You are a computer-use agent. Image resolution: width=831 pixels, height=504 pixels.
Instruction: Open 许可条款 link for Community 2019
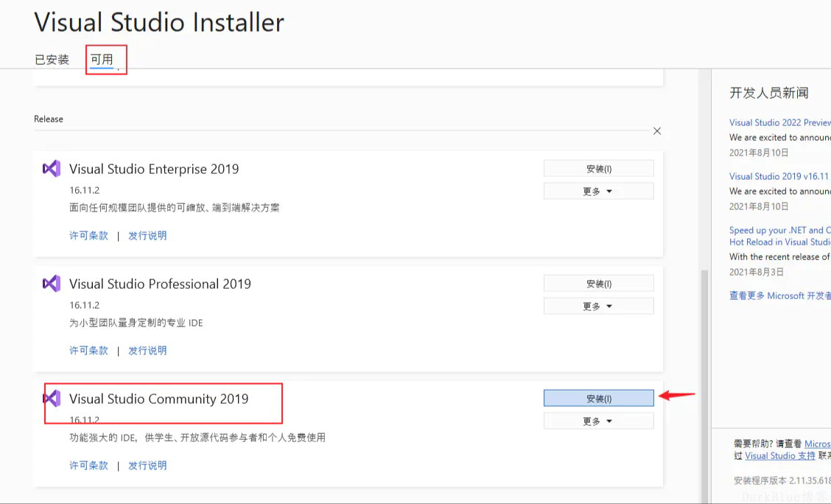88,465
